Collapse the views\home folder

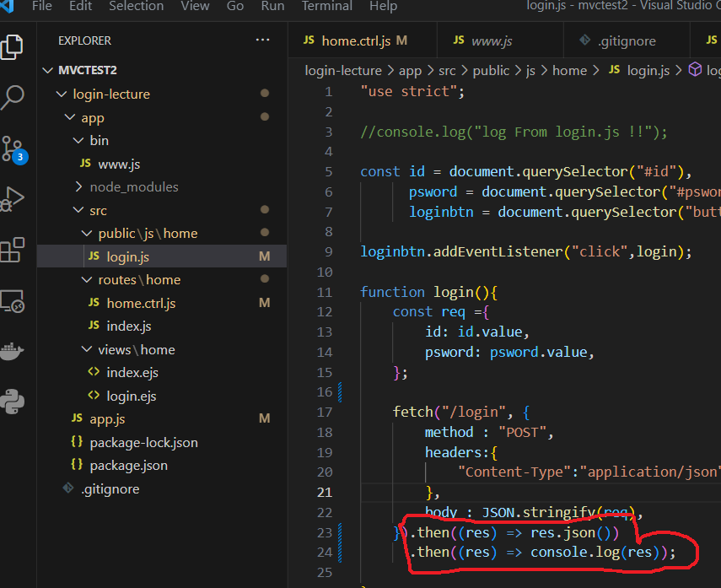87,349
